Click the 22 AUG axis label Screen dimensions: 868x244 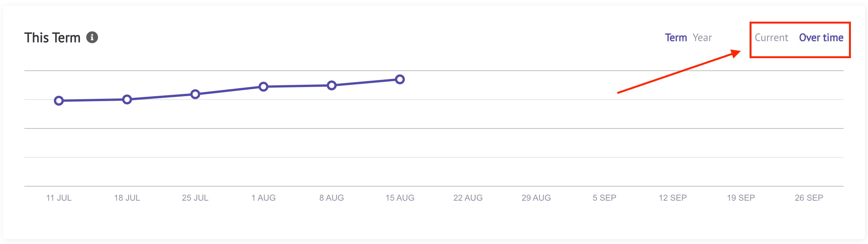click(x=468, y=198)
